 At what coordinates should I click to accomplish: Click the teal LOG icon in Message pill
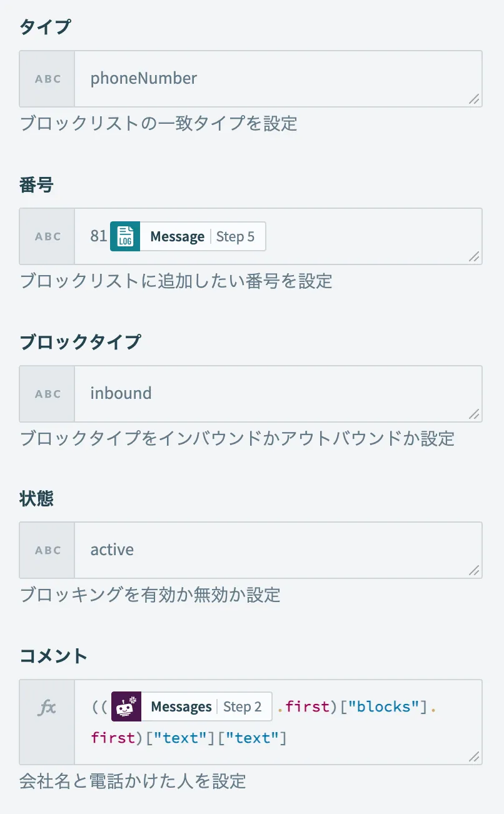[125, 237]
